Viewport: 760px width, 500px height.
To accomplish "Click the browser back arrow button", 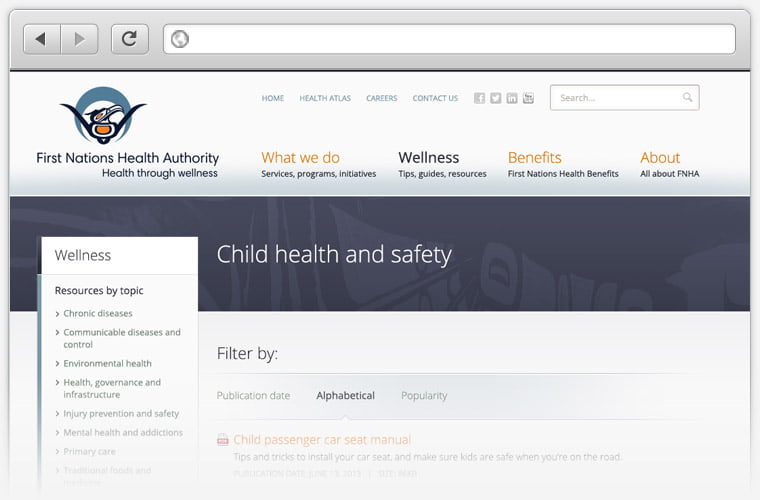I will pos(42,39).
